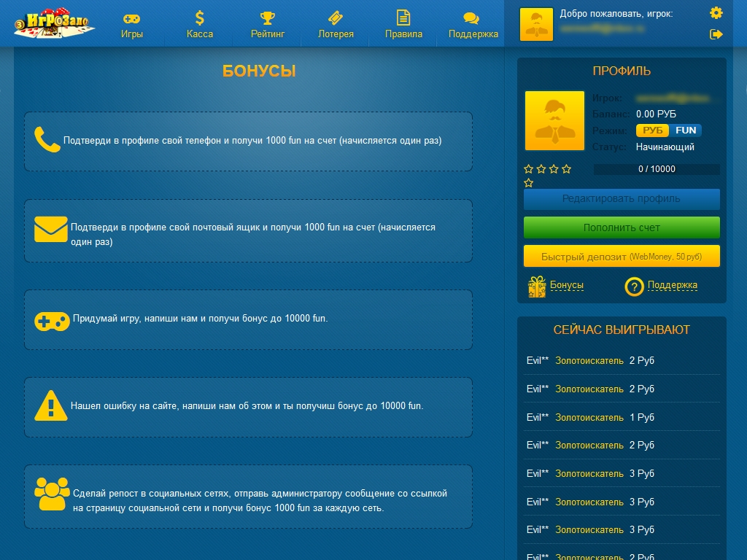This screenshot has width=747, height=560.
Task: Click Редактировать профиль button
Action: tap(622, 198)
